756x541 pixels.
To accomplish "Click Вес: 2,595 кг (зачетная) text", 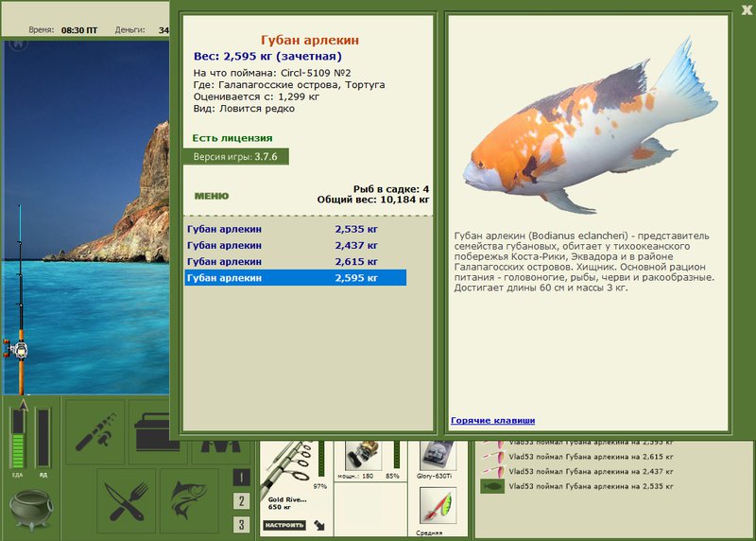I will click(x=267, y=57).
